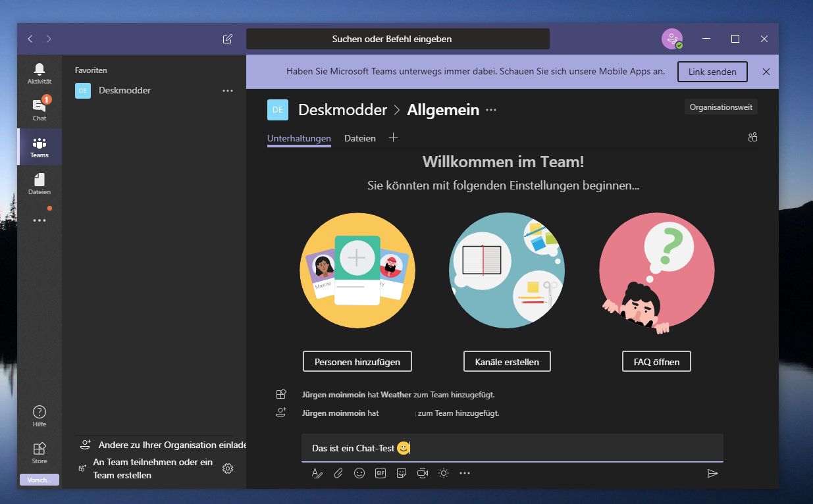Open more options next to Allgemein
Image resolution: width=813 pixels, height=504 pixels.
[491, 110]
